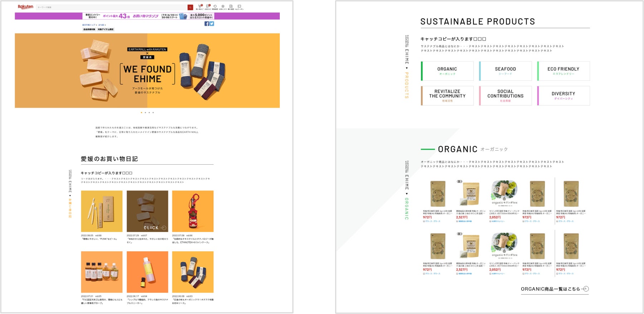Select the ECO FRIENDLY category tab

pos(563,71)
